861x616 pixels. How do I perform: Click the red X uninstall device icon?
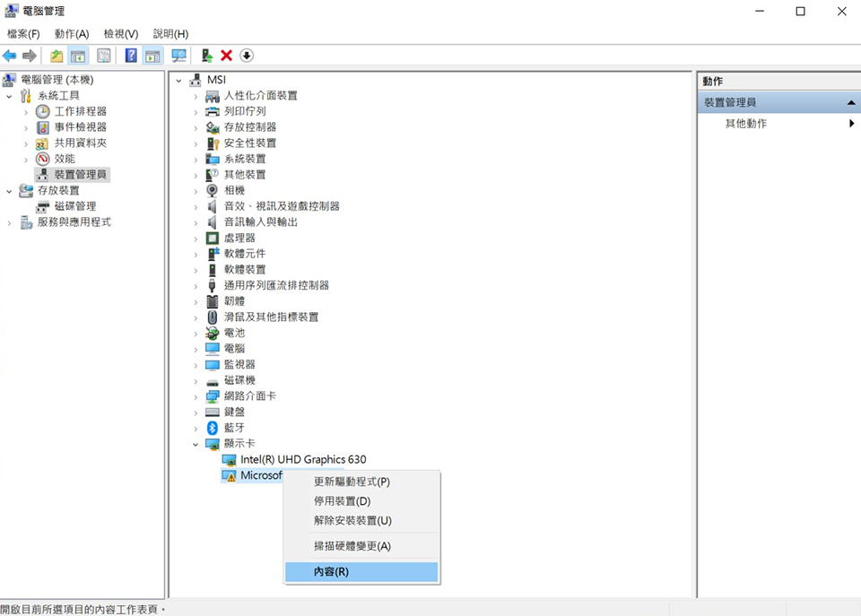[x=226, y=56]
